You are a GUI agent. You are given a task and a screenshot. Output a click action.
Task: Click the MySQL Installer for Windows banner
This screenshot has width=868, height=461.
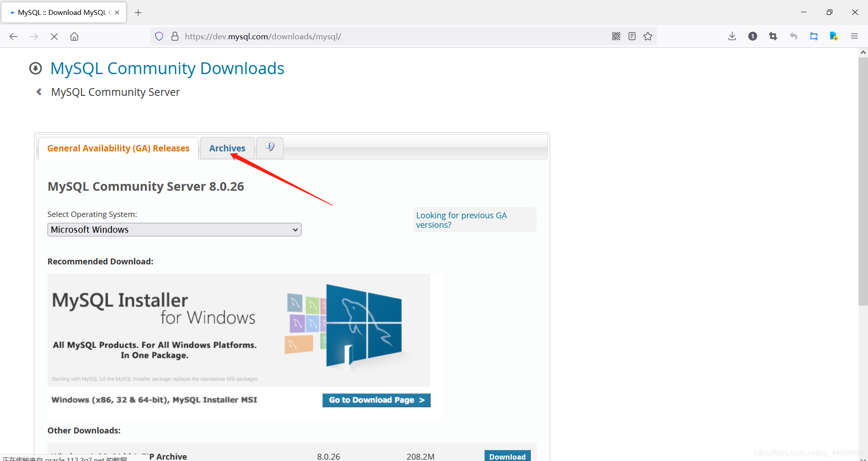point(239,330)
